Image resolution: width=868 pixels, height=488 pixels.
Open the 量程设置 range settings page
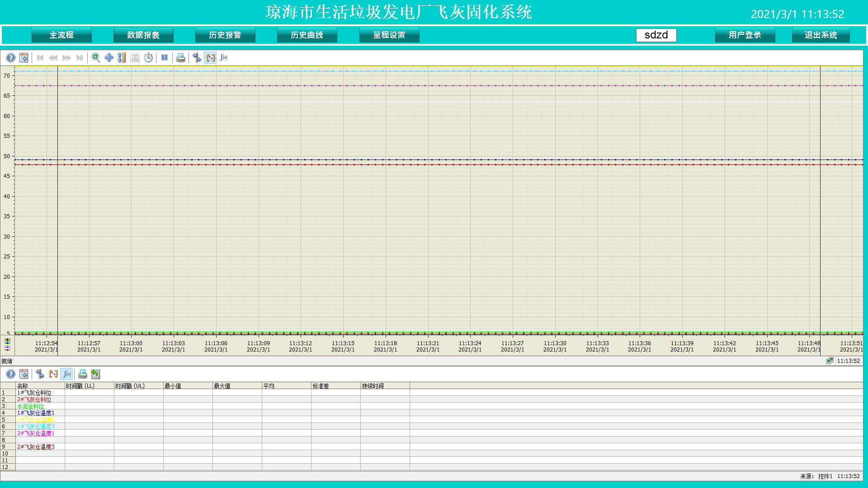[x=389, y=35]
